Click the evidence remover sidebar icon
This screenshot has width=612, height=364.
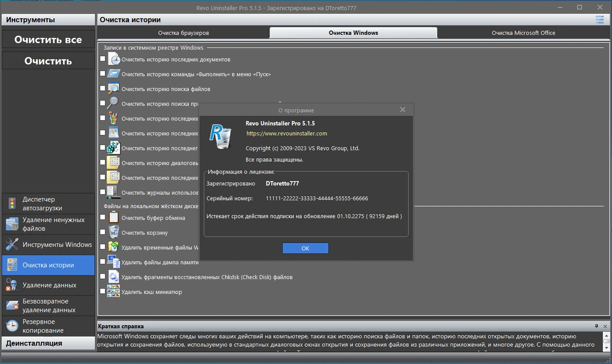pyautogui.click(x=12, y=285)
